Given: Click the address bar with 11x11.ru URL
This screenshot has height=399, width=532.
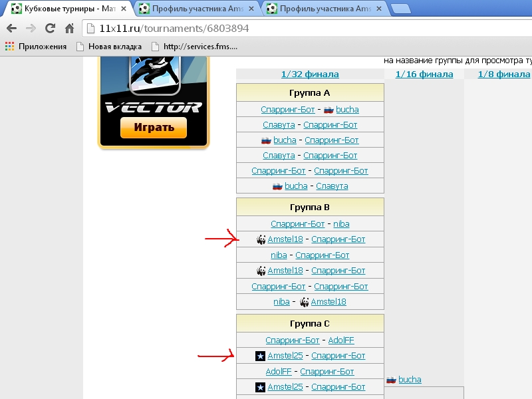Looking at the screenshot, I should (x=266, y=29).
